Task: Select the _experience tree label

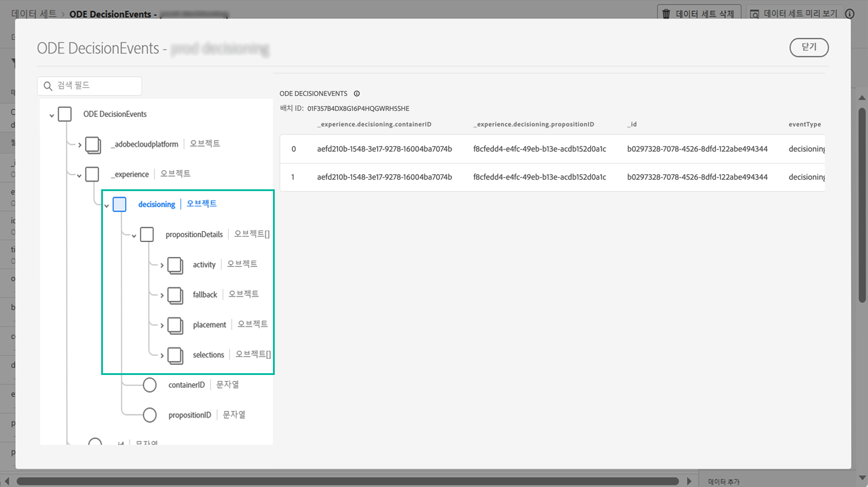Action: click(x=130, y=174)
